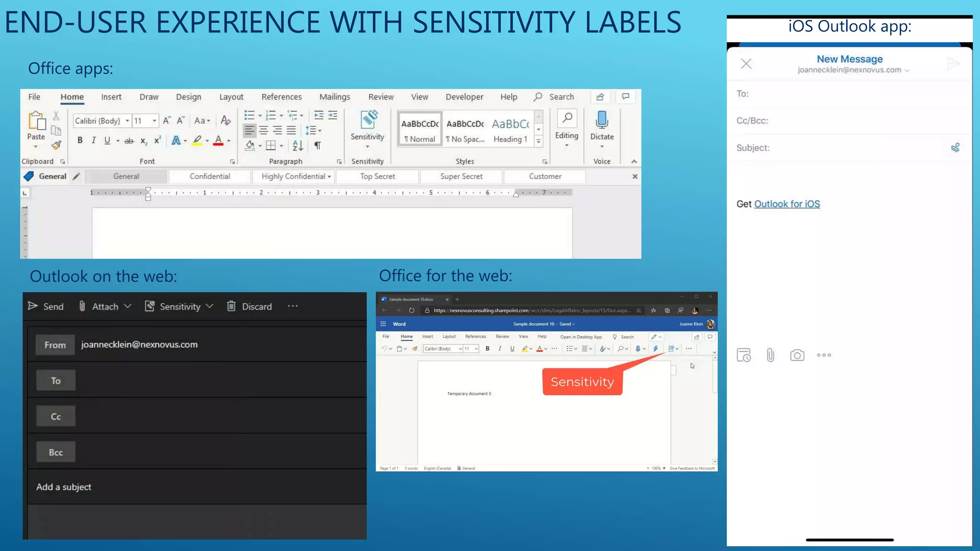This screenshot has width=980, height=551.
Task: Click Discard trash icon in Outlook web
Action: [x=231, y=306]
